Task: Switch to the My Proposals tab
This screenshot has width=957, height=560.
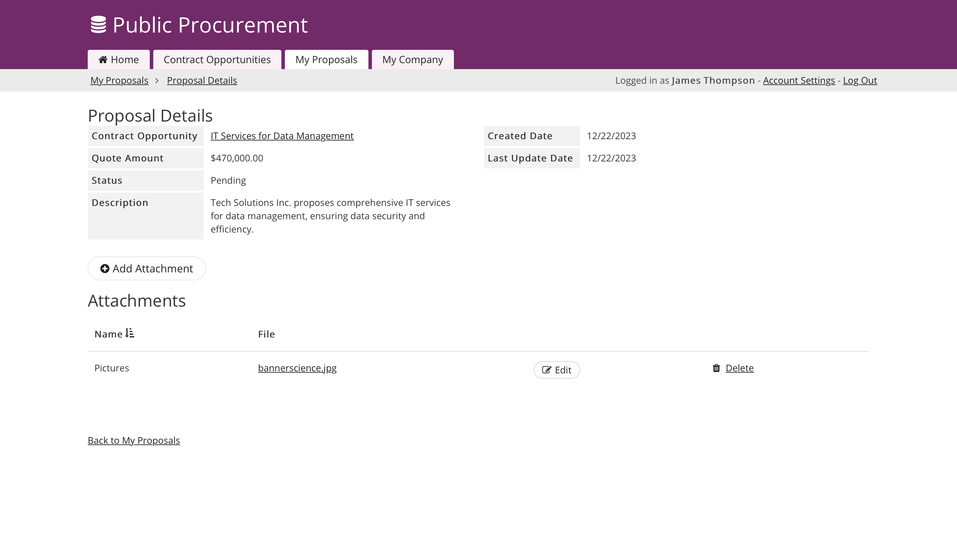Action: point(326,59)
